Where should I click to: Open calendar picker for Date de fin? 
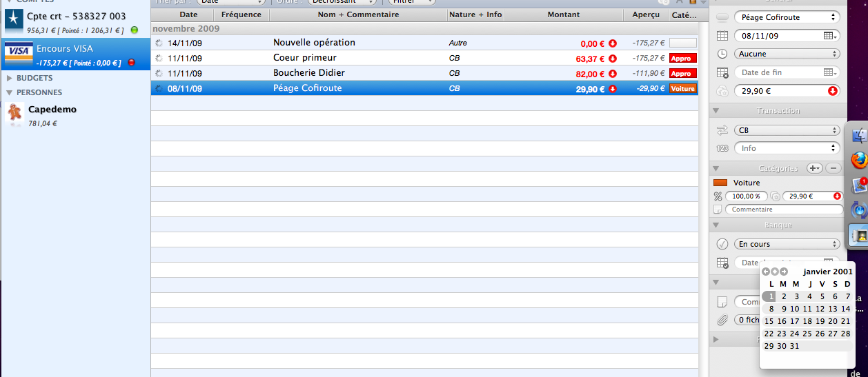click(x=831, y=72)
